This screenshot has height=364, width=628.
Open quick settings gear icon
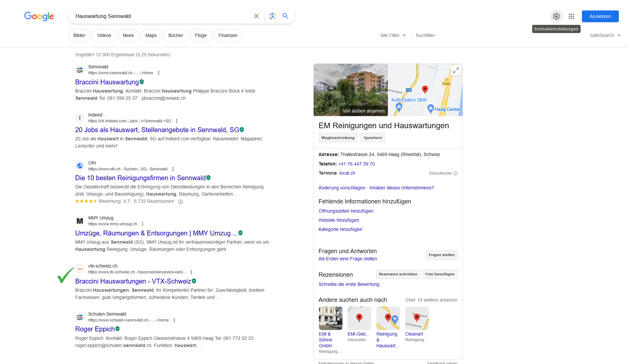[x=556, y=16]
